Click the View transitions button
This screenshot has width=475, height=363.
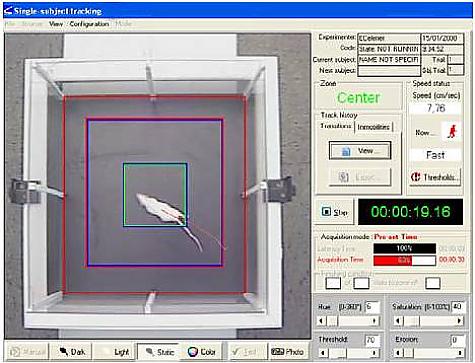click(x=360, y=151)
